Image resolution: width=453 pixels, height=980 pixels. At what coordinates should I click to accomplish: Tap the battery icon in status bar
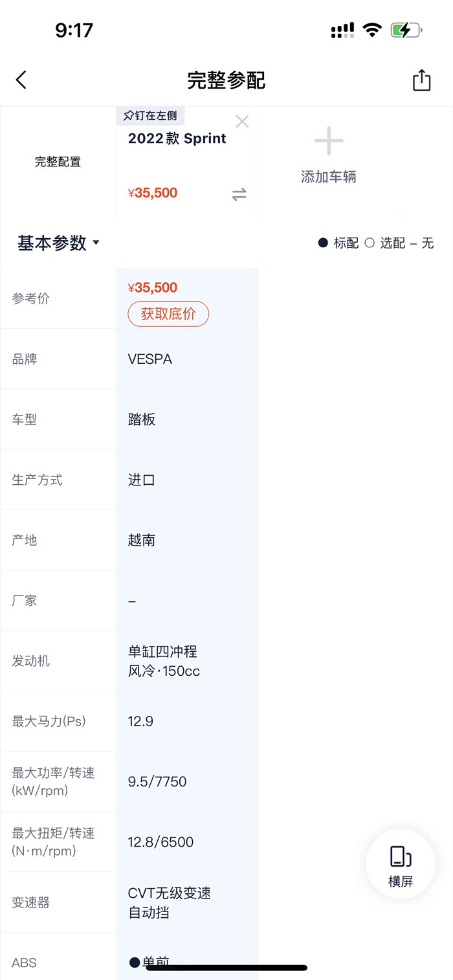406,30
